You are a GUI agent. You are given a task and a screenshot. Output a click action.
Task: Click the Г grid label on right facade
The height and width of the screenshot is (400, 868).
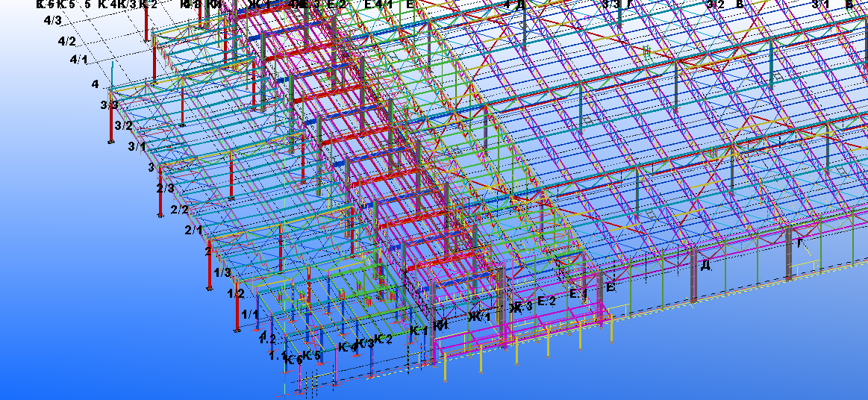pos(799,243)
